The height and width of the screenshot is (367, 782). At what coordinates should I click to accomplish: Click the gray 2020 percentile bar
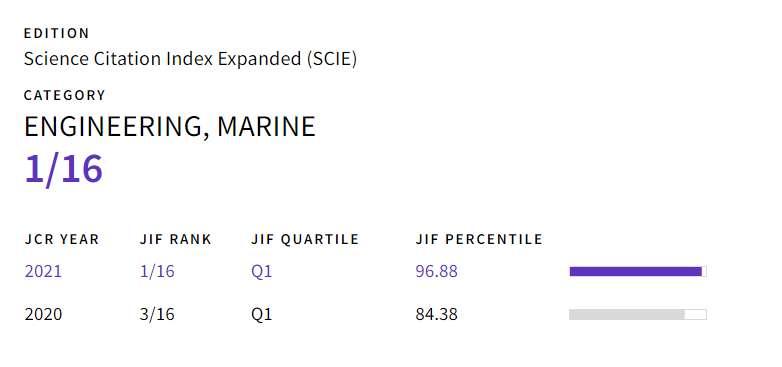(x=627, y=315)
